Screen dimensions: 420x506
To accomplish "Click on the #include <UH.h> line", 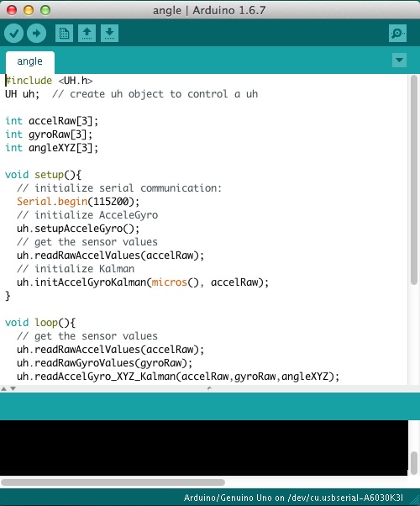I will coord(49,81).
